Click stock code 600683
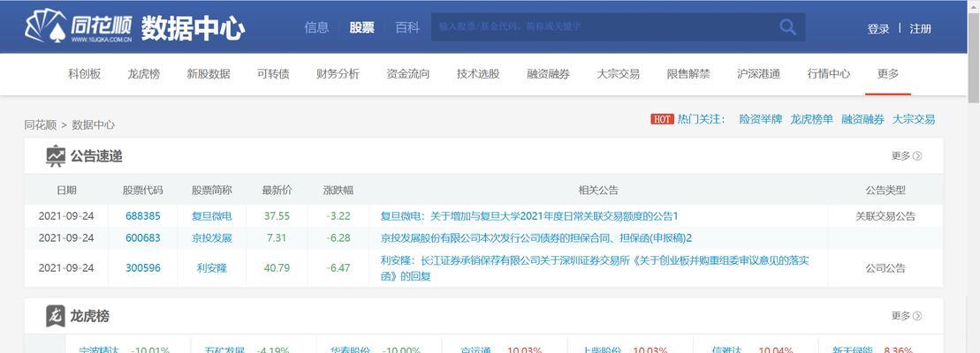 point(143,238)
